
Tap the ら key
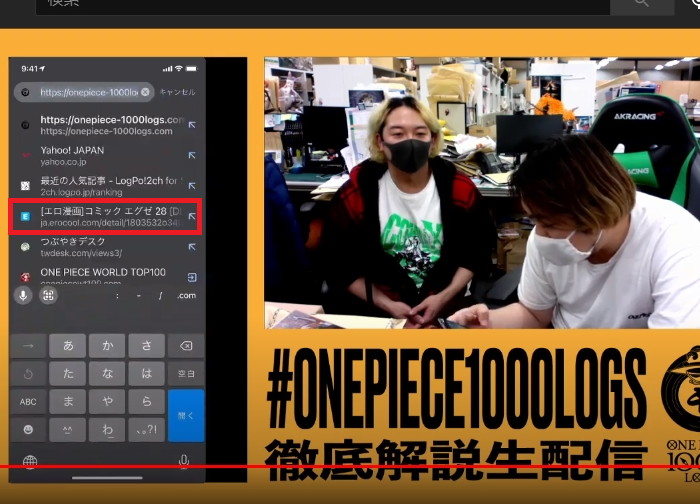point(146,402)
